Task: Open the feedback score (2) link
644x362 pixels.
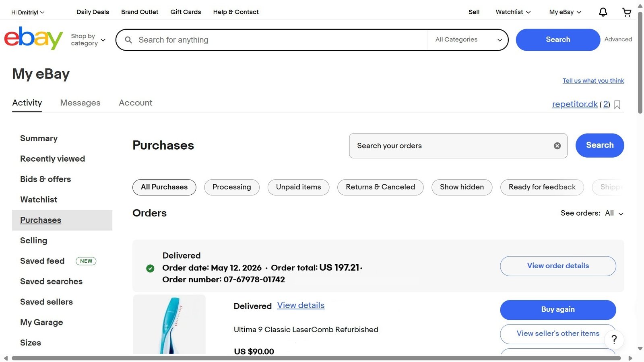Action: tap(606, 104)
